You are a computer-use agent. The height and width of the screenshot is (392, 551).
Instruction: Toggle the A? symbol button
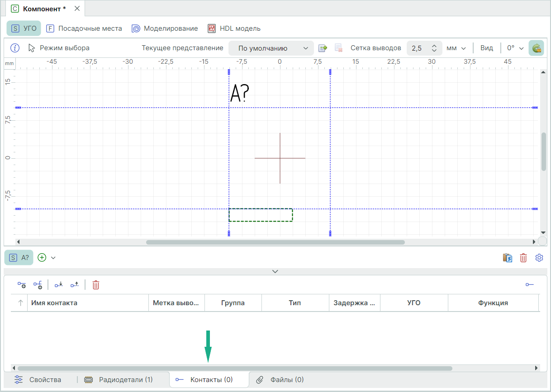click(x=19, y=258)
